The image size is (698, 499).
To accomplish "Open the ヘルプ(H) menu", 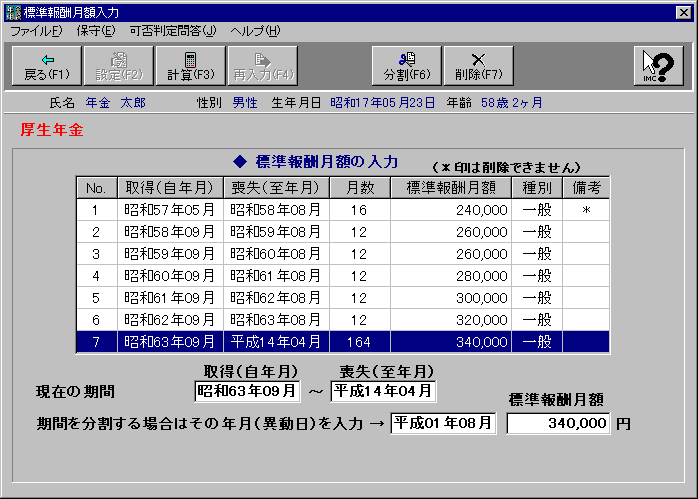I will (255, 31).
